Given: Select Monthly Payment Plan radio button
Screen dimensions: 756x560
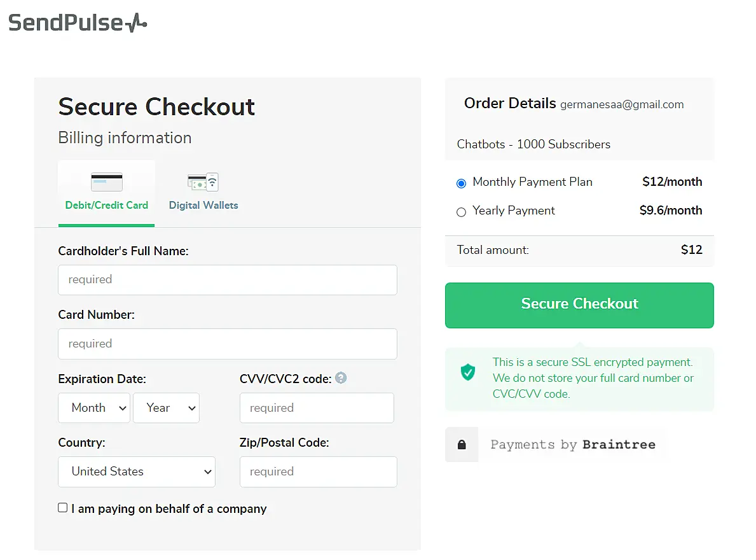Looking at the screenshot, I should 462,183.
